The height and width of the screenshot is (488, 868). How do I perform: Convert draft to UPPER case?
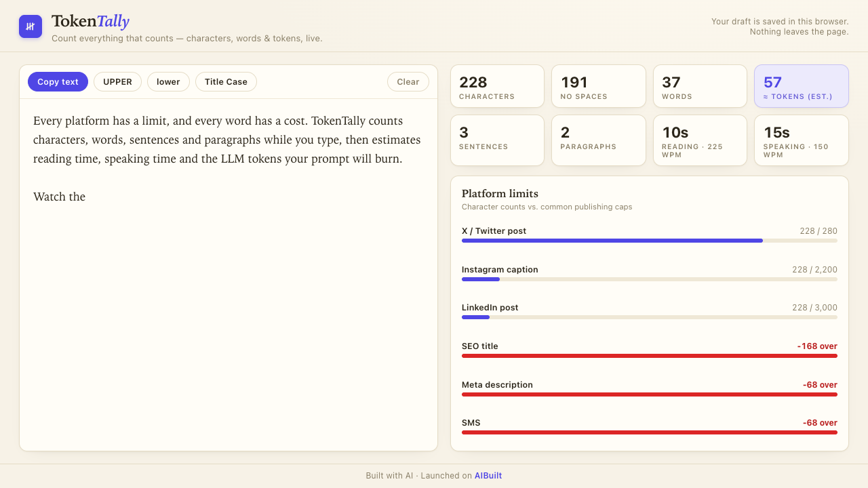117,82
